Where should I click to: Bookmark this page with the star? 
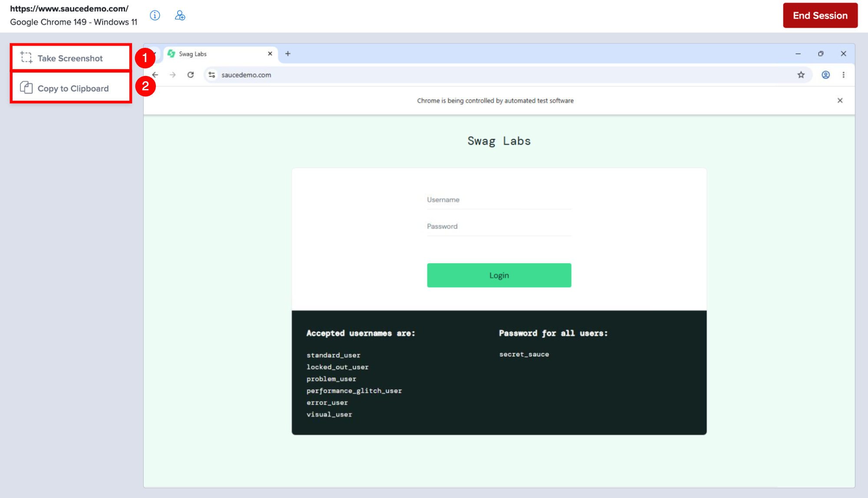[x=801, y=75]
